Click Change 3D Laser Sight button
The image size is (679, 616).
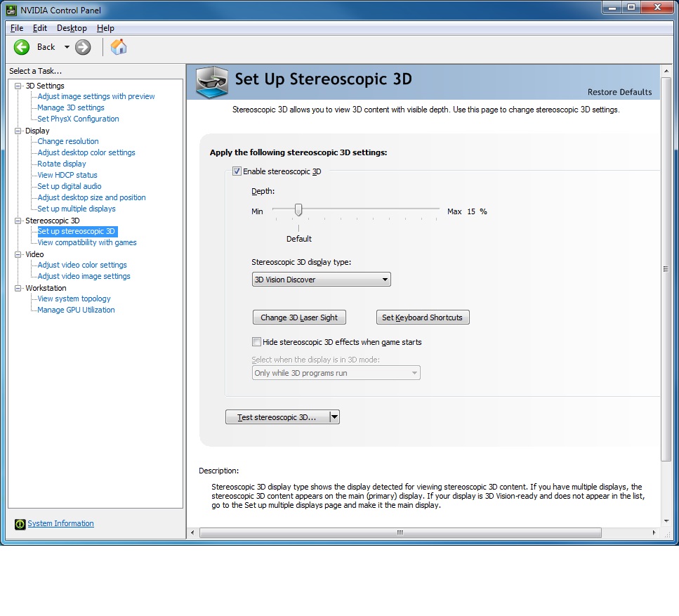coord(299,317)
